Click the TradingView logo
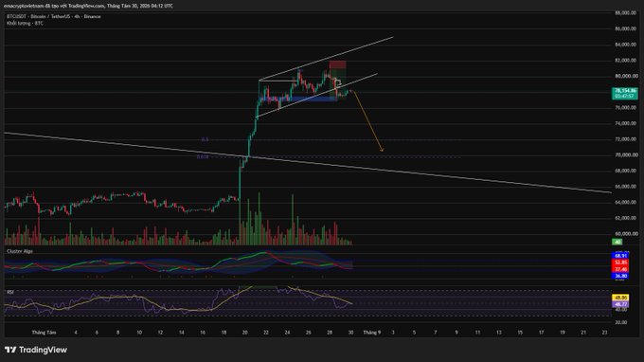 pos(36,350)
